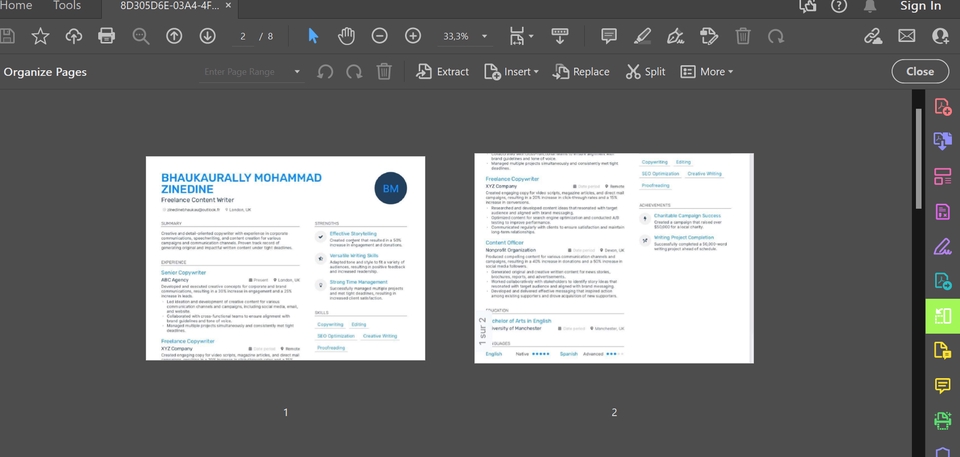The height and width of the screenshot is (457, 960).
Task: Upload file to cloud icon
Action: click(x=73, y=36)
